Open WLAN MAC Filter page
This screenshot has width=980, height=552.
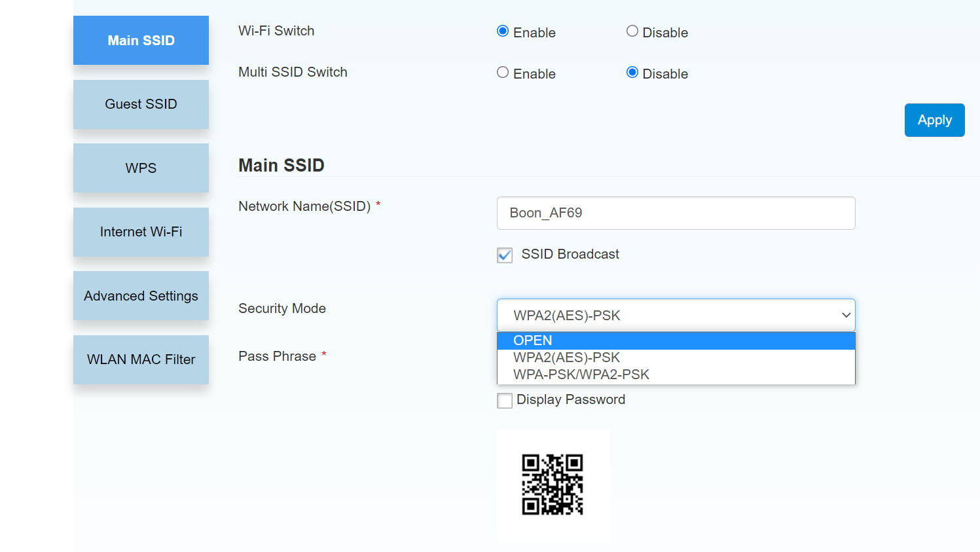[141, 359]
